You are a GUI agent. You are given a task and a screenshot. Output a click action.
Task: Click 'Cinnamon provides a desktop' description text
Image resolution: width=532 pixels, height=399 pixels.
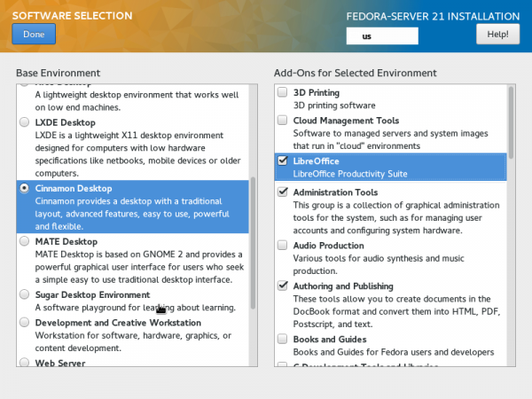click(132, 214)
